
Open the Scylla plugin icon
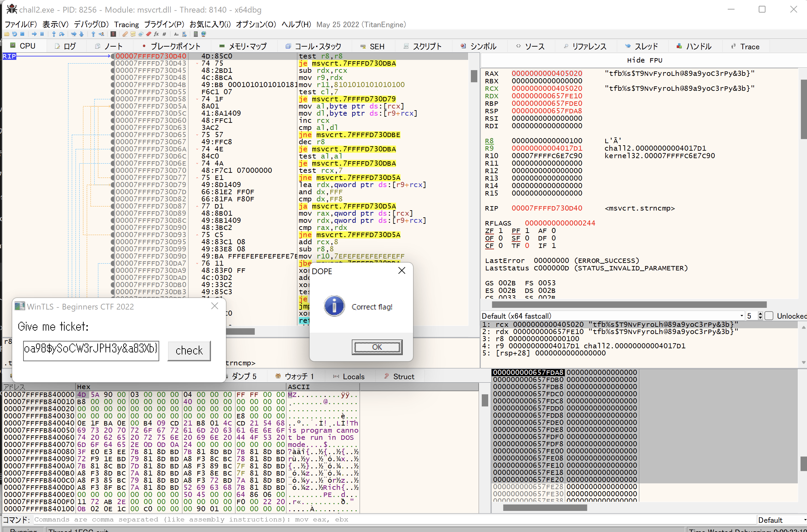(x=113, y=34)
